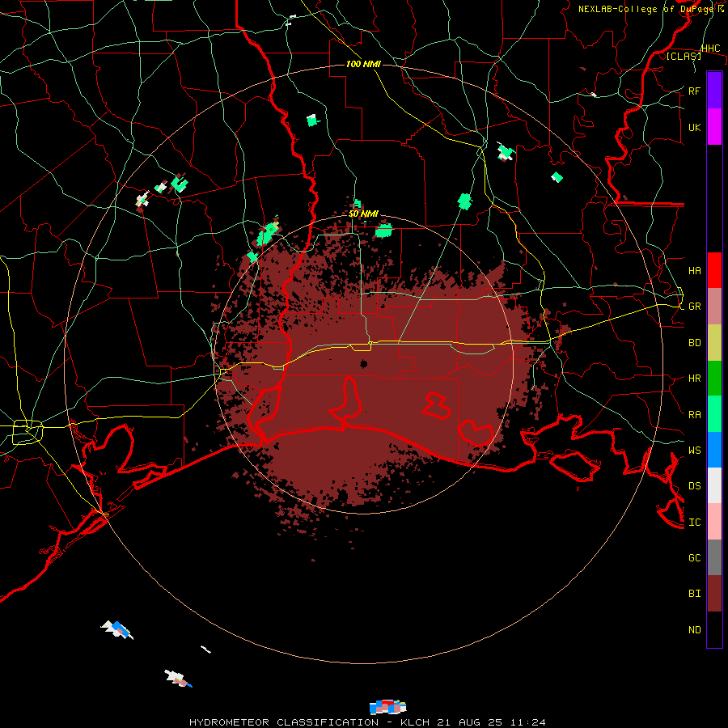728x728 pixels.
Task: Click the HA legend label
Action: click(x=694, y=271)
